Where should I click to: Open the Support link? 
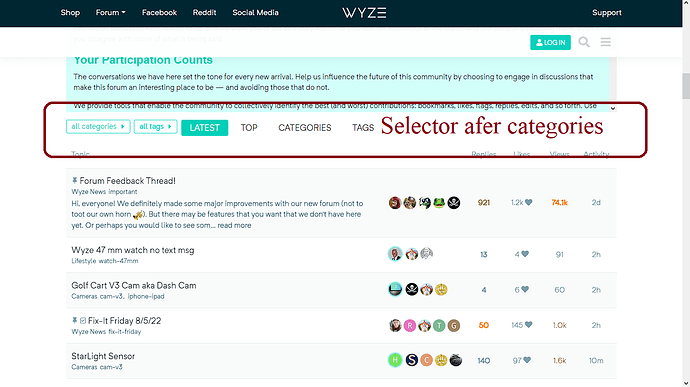point(607,13)
